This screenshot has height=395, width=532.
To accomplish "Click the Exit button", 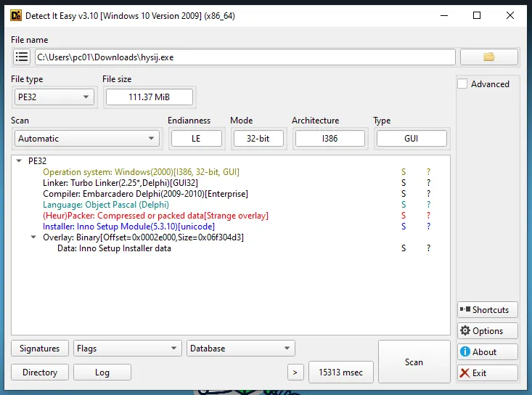I will coord(488,372).
